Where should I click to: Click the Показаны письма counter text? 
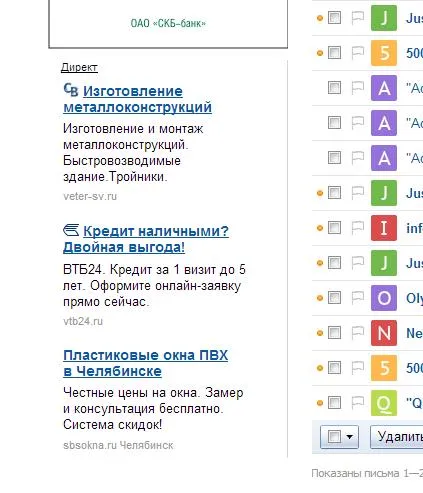click(x=367, y=473)
